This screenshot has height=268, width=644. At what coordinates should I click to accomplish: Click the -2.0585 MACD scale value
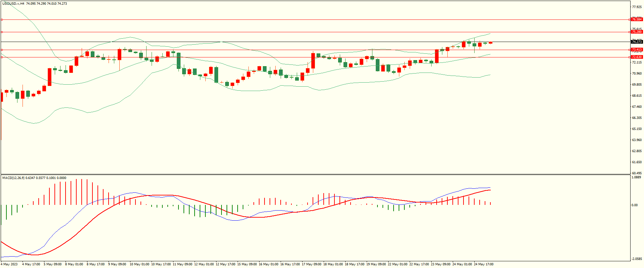pos(637,259)
